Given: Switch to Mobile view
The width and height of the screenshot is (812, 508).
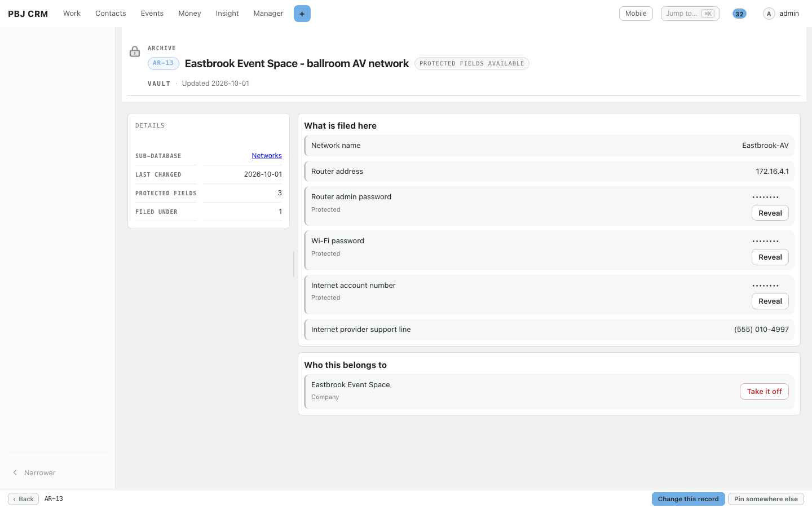Looking at the screenshot, I should pyautogui.click(x=636, y=14).
